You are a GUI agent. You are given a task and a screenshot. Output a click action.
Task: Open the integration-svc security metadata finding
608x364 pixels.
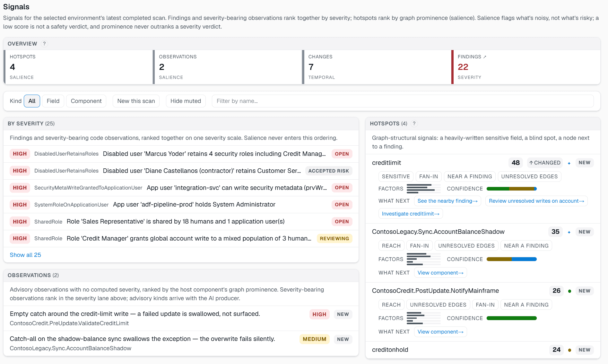[x=181, y=188]
